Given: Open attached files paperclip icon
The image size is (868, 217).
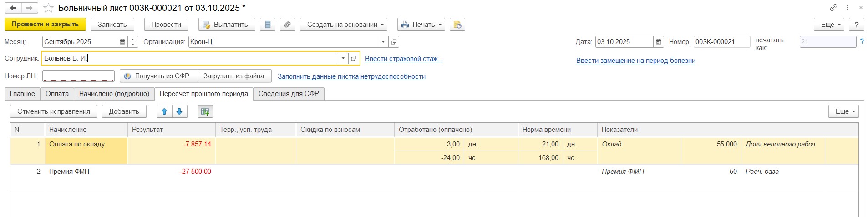Looking at the screenshot, I should pyautogui.click(x=288, y=25).
